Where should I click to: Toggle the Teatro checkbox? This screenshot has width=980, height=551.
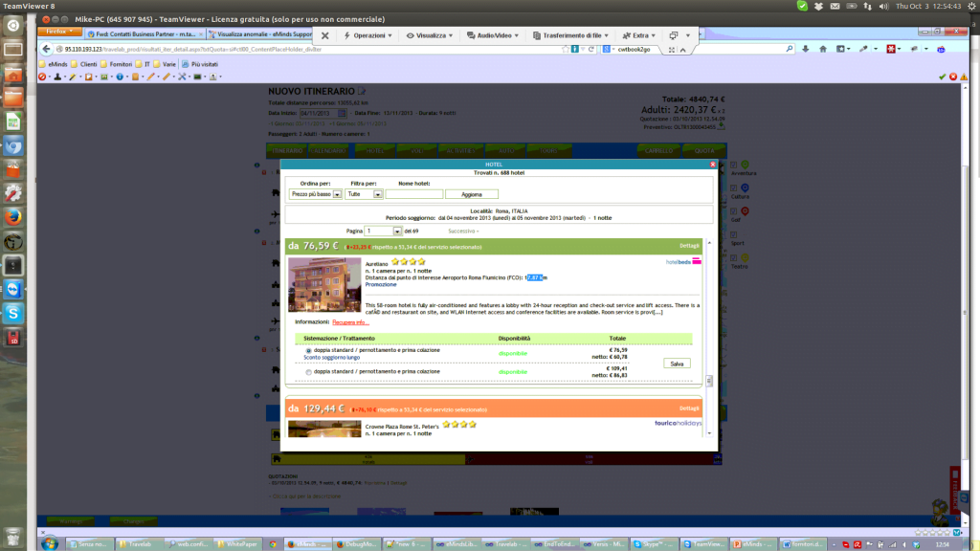(734, 258)
